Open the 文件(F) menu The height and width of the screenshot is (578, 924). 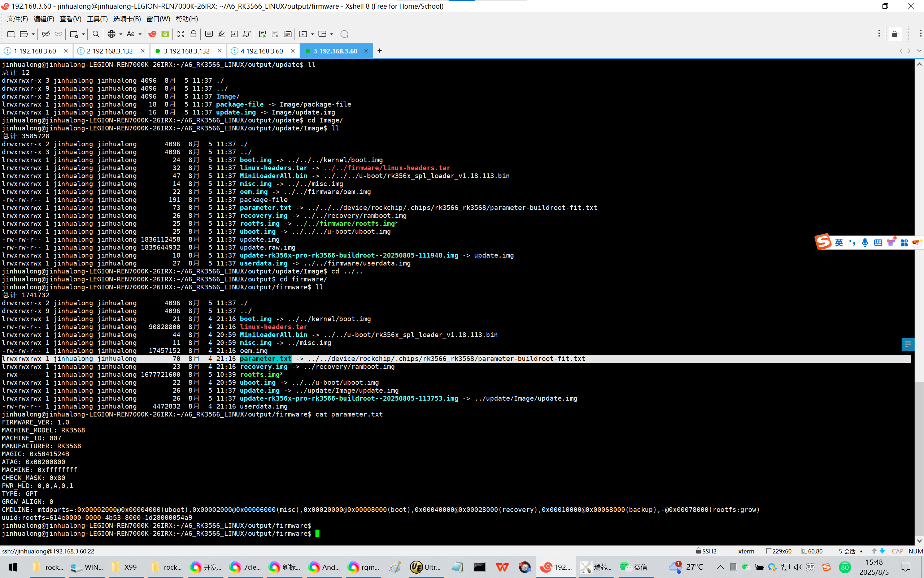click(x=18, y=19)
